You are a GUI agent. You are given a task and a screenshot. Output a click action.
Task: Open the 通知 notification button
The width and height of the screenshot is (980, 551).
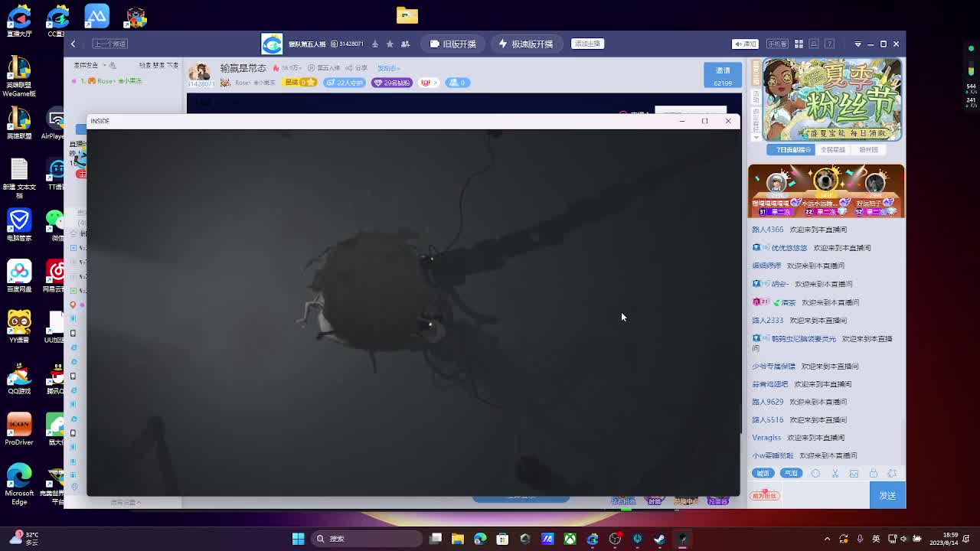[x=745, y=44]
